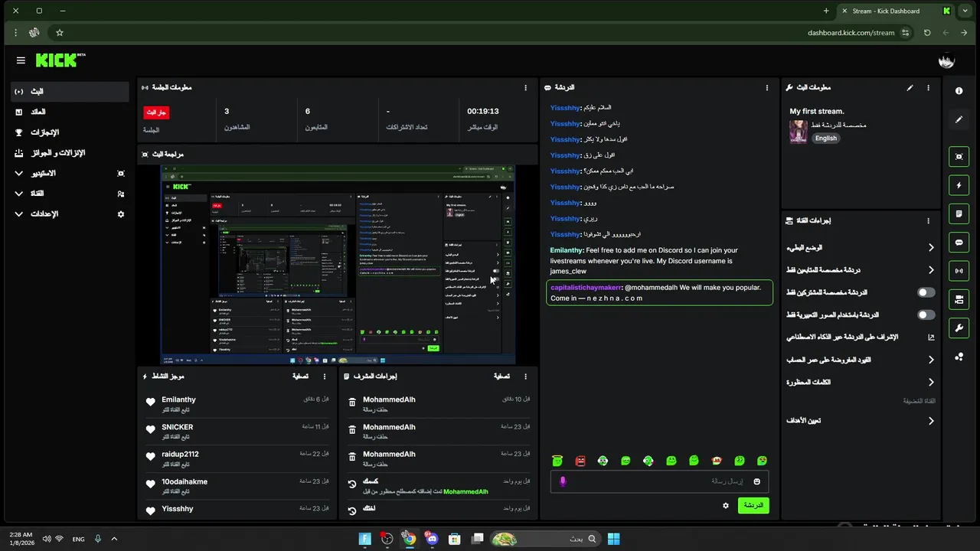Toggle the channel actions camera icon in right sidebar

tap(959, 299)
